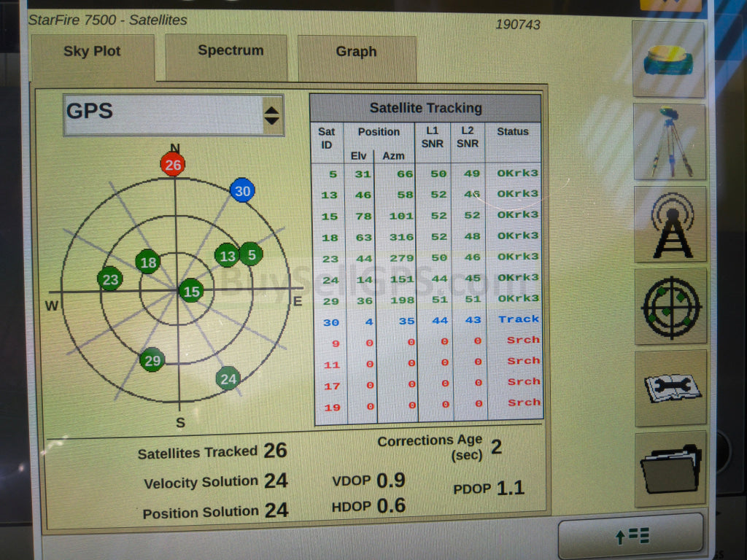Screen dimensions: 747x560
Task: Click satellite 23 marker on west side
Action: coord(110,279)
